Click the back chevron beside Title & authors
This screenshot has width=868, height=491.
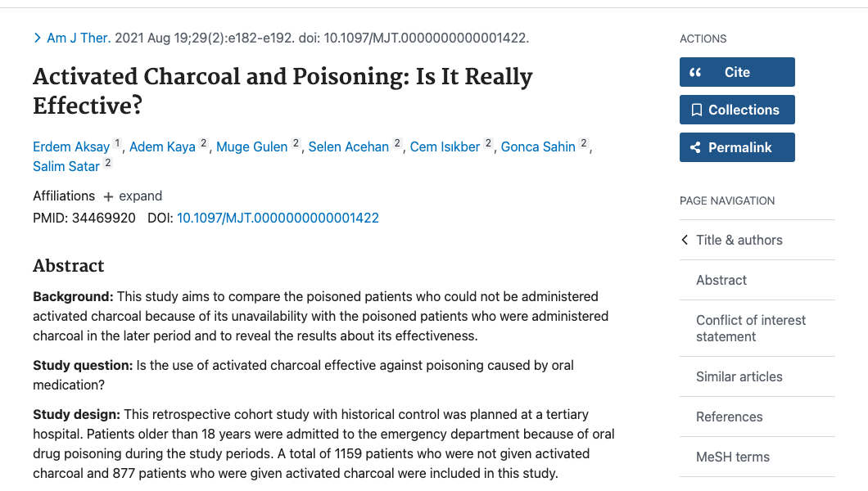click(x=685, y=240)
